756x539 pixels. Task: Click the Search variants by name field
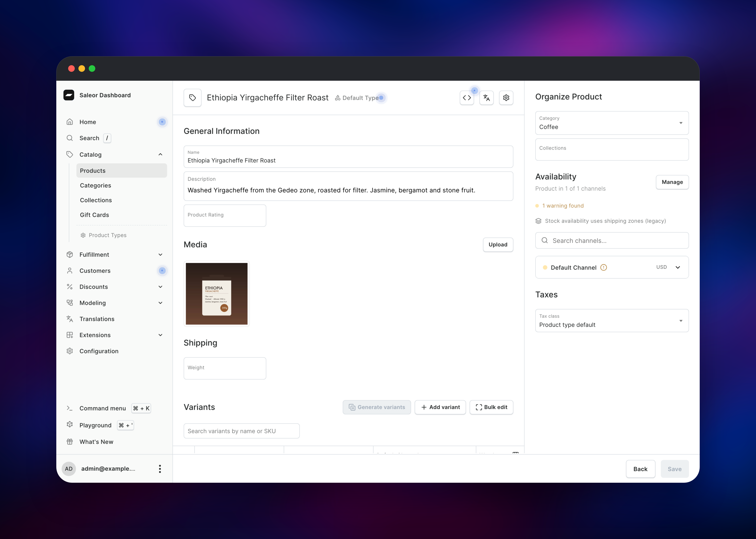[x=242, y=431]
